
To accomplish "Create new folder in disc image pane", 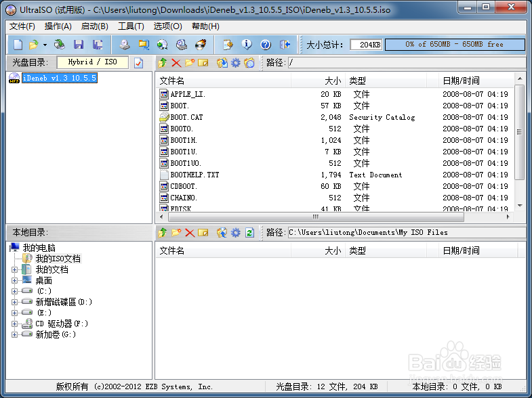I will click(x=190, y=63).
